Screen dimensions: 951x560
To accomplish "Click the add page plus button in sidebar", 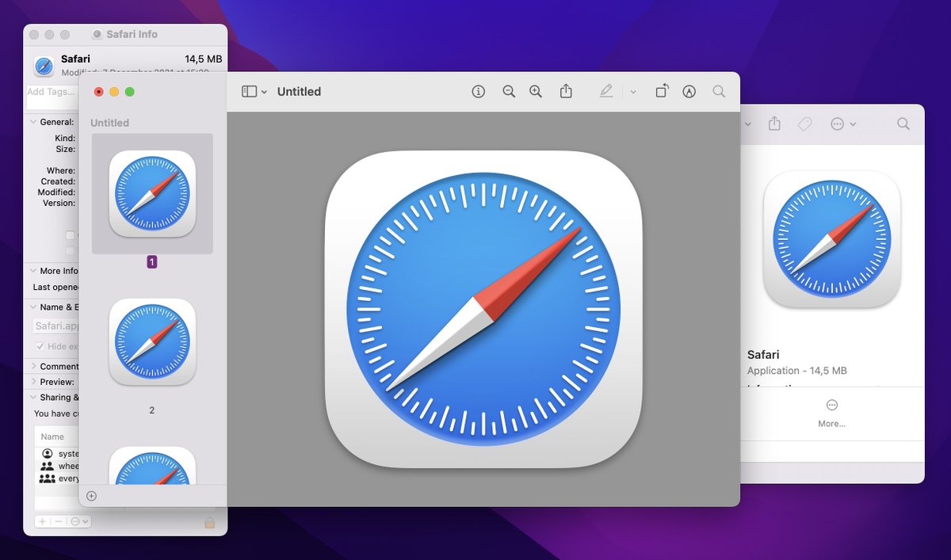I will [x=91, y=496].
